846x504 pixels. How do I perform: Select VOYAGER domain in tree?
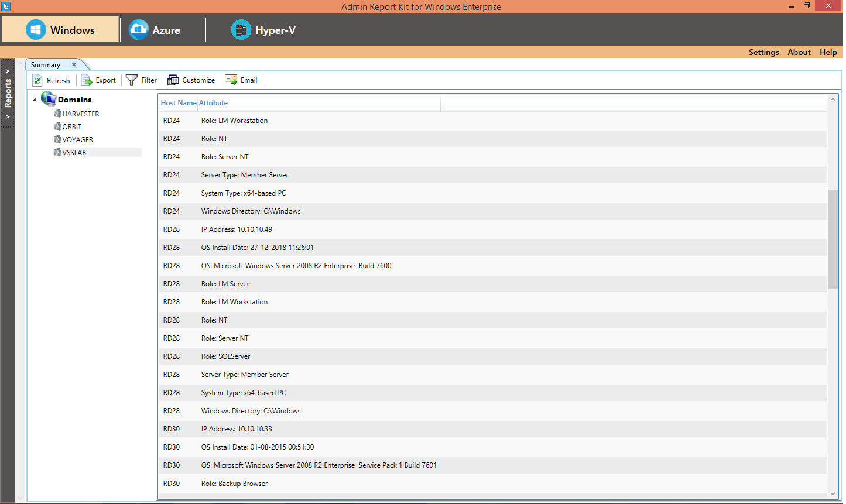click(x=78, y=139)
